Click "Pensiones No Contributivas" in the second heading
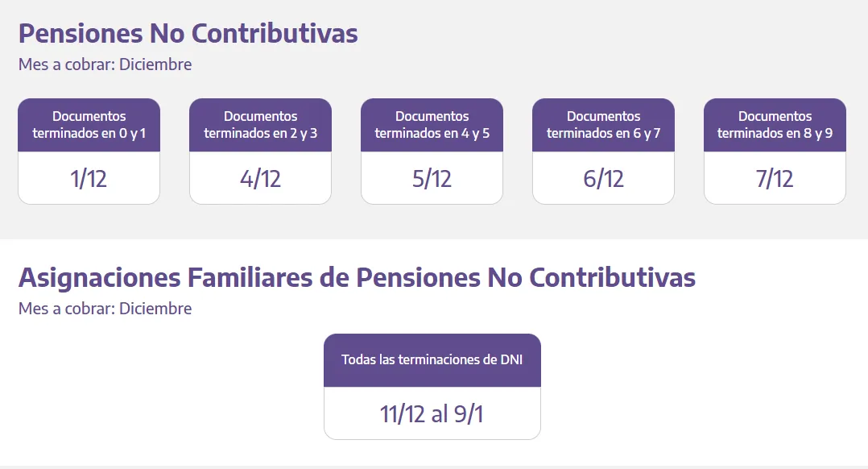Viewport: 868px width, 469px height. [525, 278]
